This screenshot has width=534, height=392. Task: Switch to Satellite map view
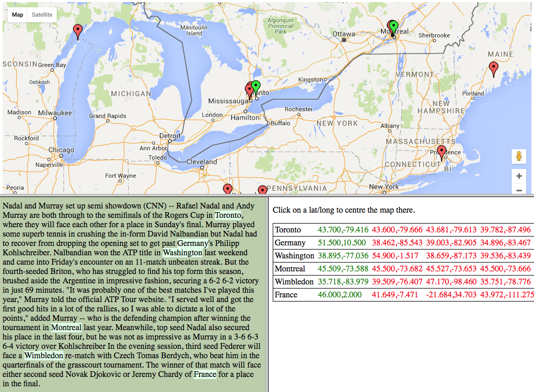42,15
